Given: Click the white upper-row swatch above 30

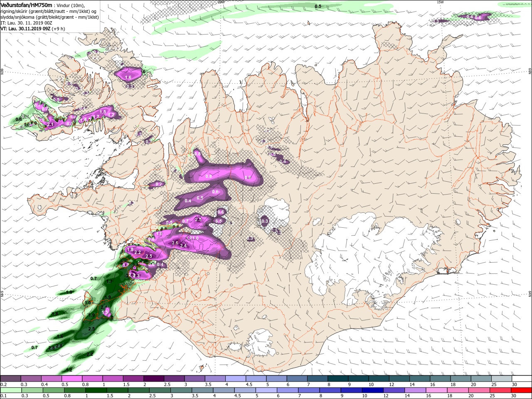Looking at the screenshot, I should [x=521, y=379].
